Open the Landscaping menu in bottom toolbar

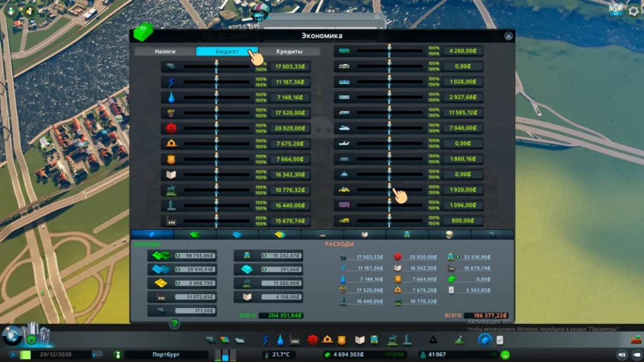(x=459, y=340)
